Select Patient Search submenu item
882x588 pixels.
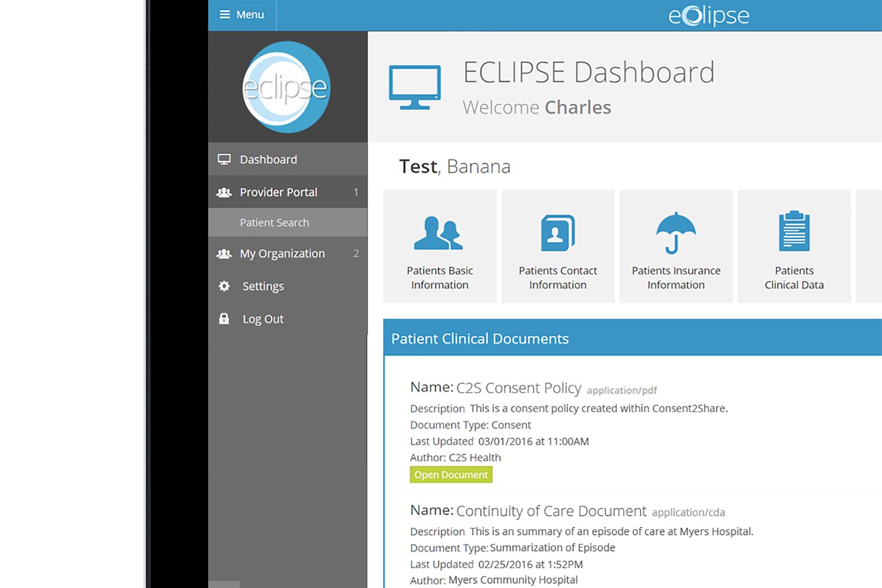pyautogui.click(x=288, y=223)
